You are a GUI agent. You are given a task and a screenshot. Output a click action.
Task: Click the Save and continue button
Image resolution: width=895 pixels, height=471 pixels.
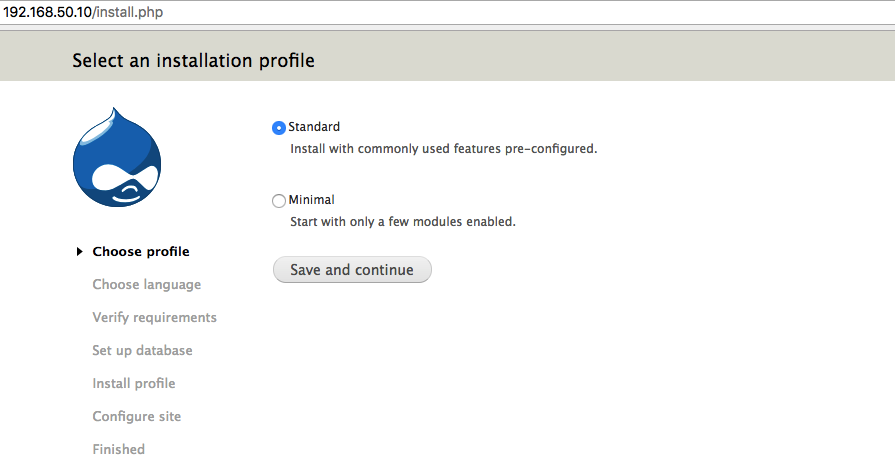[352, 269]
